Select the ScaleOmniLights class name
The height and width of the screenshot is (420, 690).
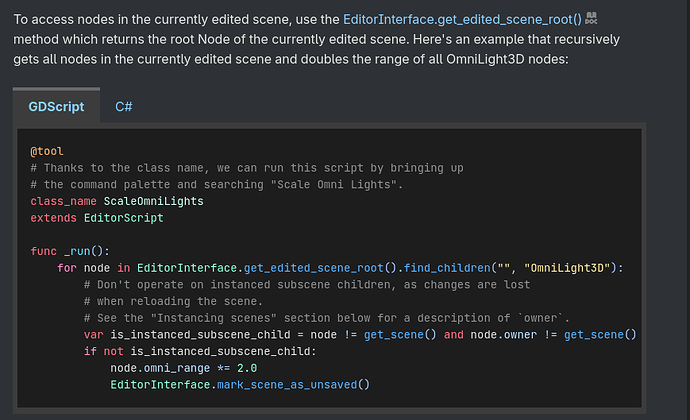click(154, 201)
